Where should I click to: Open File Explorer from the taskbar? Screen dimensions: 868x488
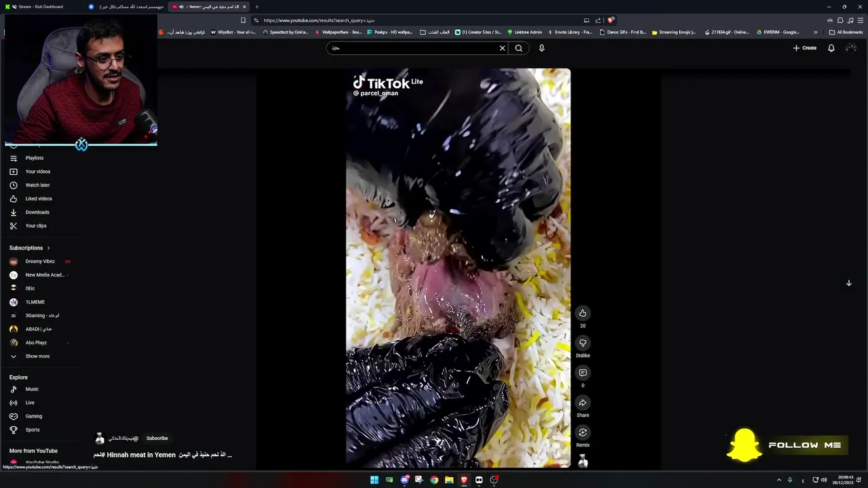[449, 480]
